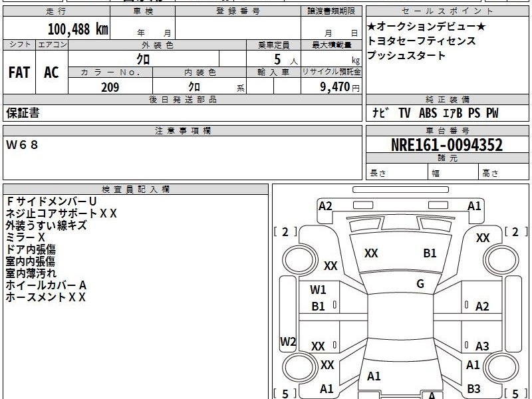Click the ナビ equipment item

coord(380,112)
